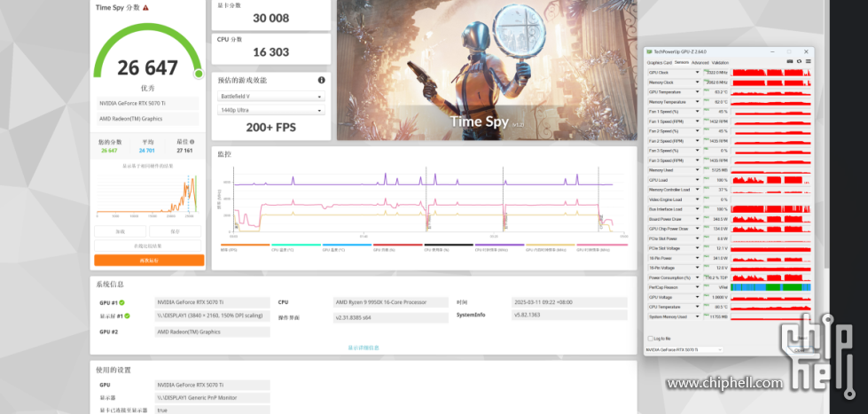
Task: Click average score 24 701
Action: pyautogui.click(x=146, y=151)
